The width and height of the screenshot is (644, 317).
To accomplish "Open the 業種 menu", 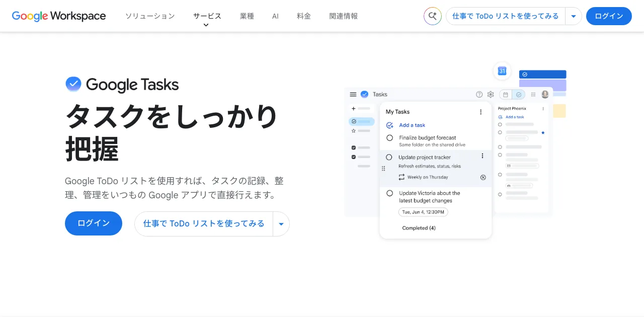I will (x=247, y=16).
